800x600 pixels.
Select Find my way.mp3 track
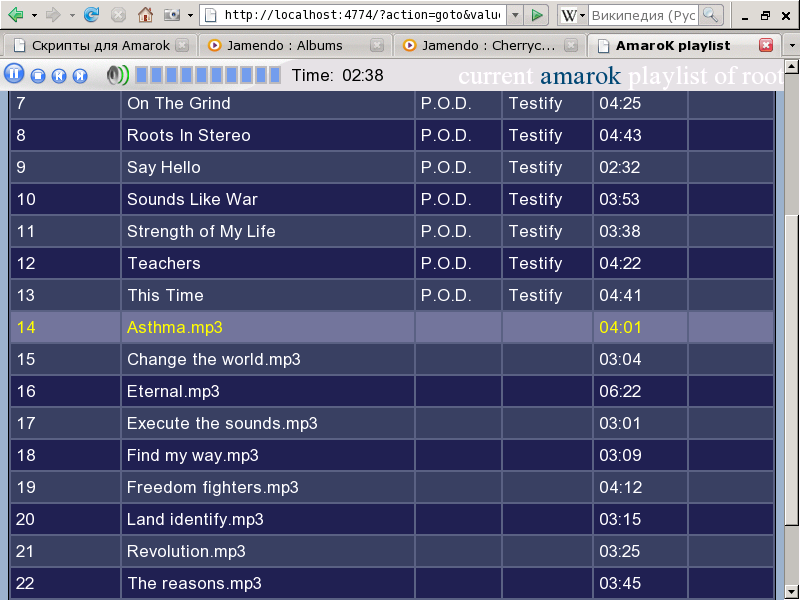coord(193,456)
